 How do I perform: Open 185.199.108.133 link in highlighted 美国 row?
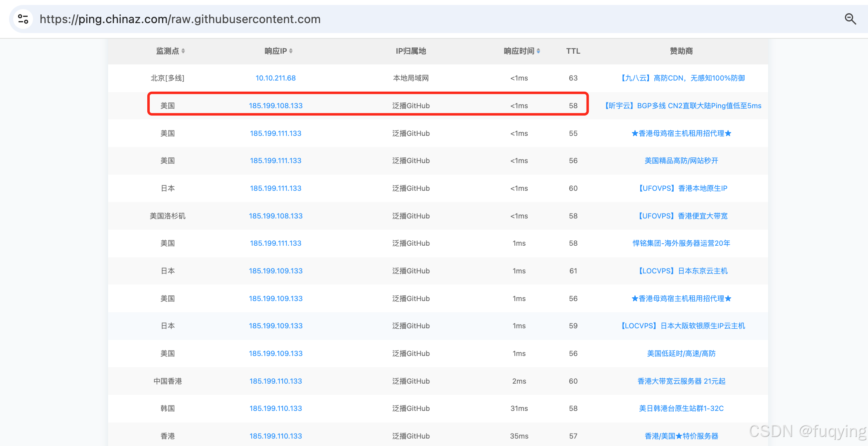[x=276, y=106]
